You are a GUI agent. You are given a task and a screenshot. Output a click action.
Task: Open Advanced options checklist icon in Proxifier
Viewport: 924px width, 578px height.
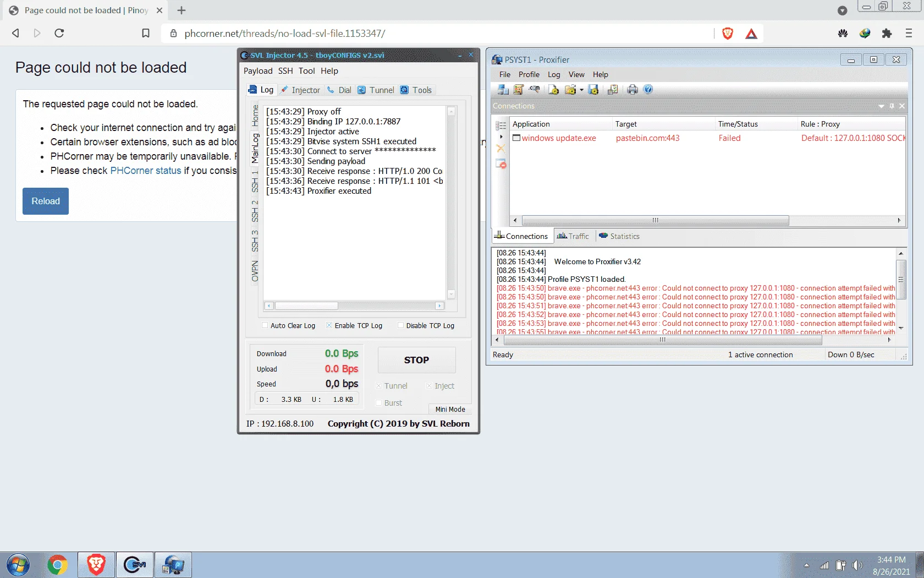[x=612, y=90]
